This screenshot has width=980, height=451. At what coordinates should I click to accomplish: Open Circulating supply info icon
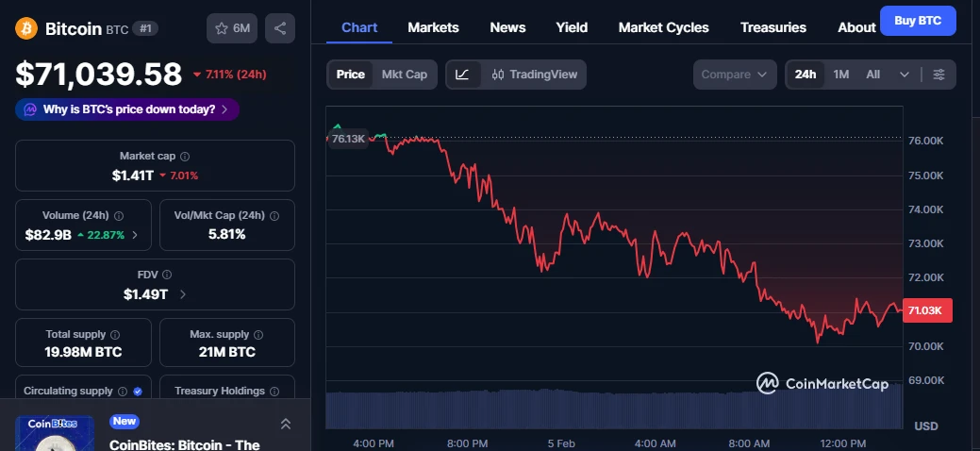pos(123,391)
